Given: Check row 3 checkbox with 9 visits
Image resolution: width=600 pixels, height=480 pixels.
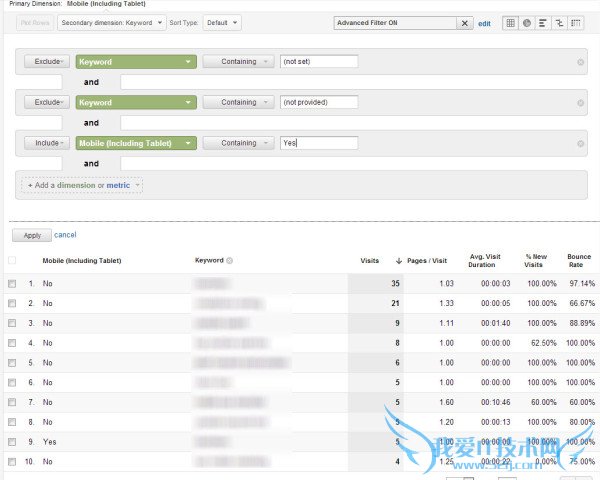Looking at the screenshot, I should 12,323.
